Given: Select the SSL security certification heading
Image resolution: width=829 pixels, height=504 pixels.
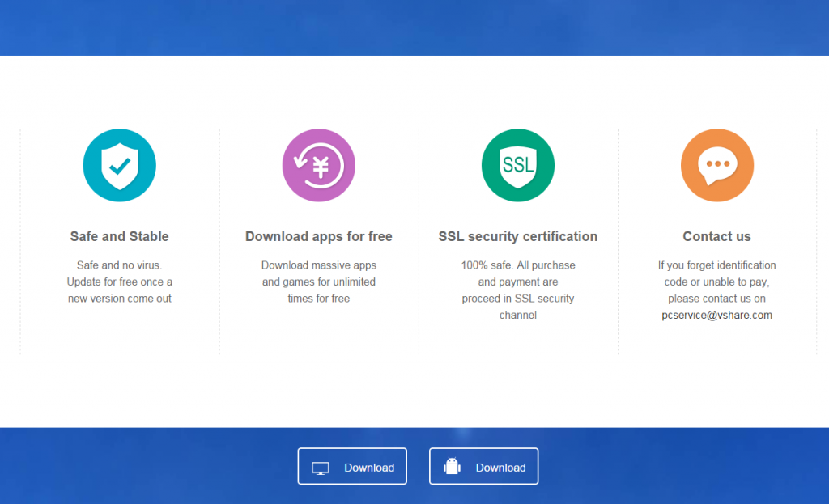Looking at the screenshot, I should [518, 237].
